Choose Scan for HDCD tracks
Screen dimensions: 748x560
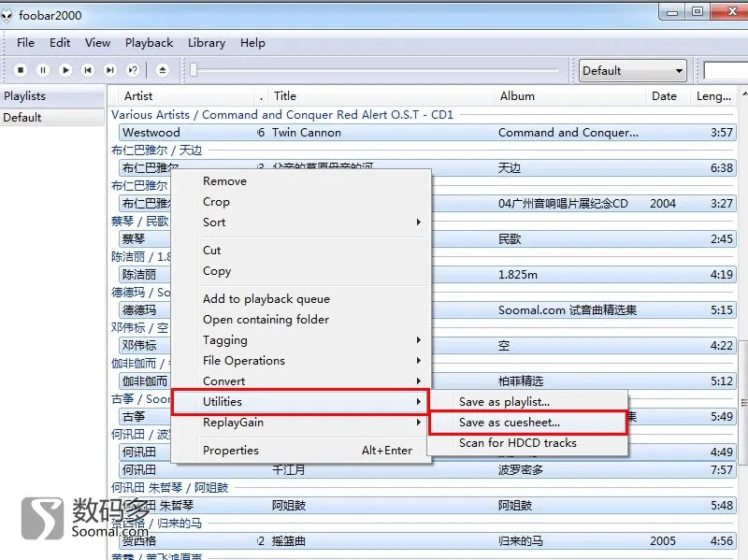point(527,443)
